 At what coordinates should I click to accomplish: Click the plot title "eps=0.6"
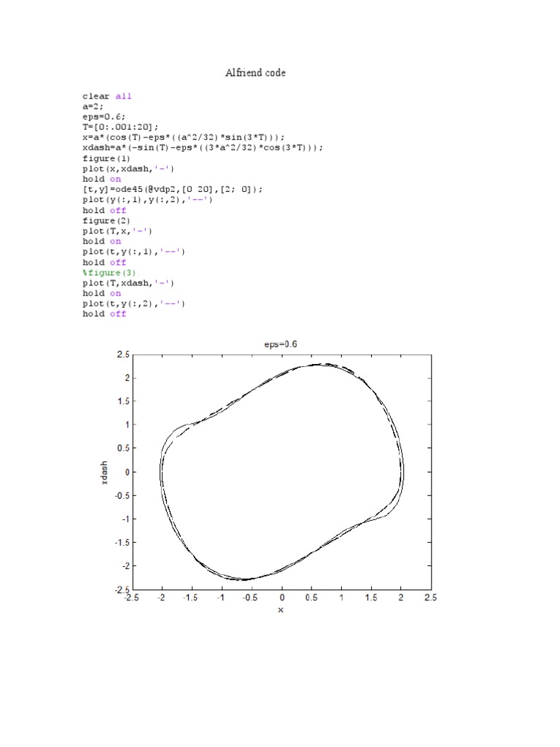281,344
